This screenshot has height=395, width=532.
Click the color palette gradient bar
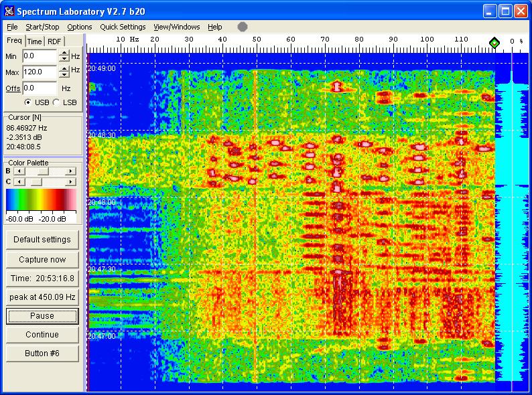tap(41, 200)
